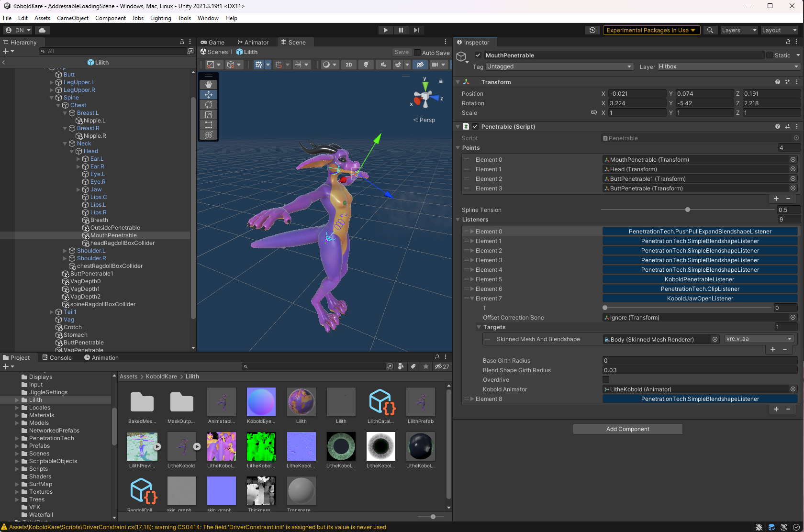Click the Play button
Viewport: 804px width, 532px height.
385,30
